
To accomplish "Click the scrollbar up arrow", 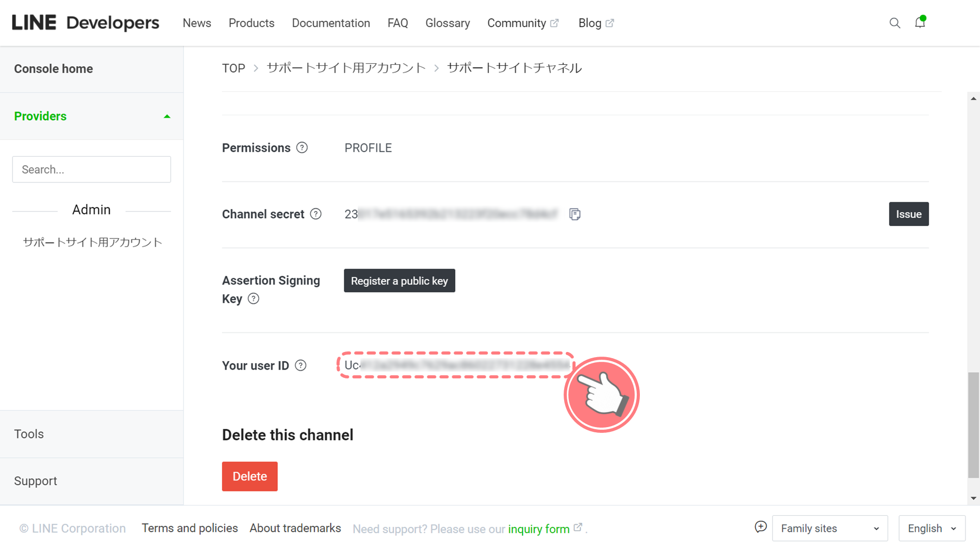I will (x=973, y=98).
